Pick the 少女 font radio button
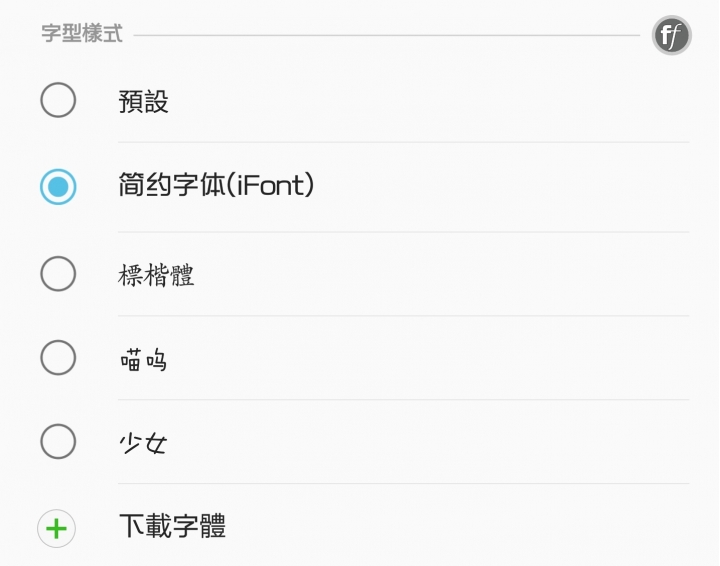The height and width of the screenshot is (566, 720). coord(58,441)
